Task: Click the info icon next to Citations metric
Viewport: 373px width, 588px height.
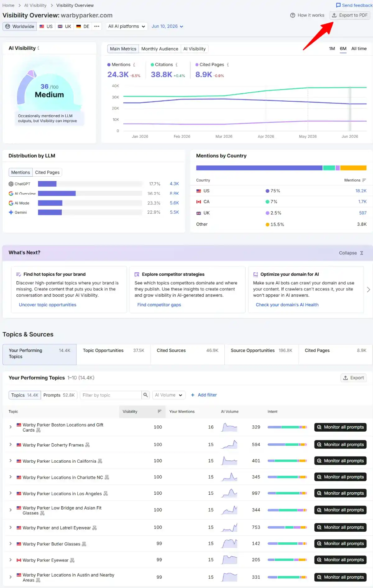Action: coord(177,65)
